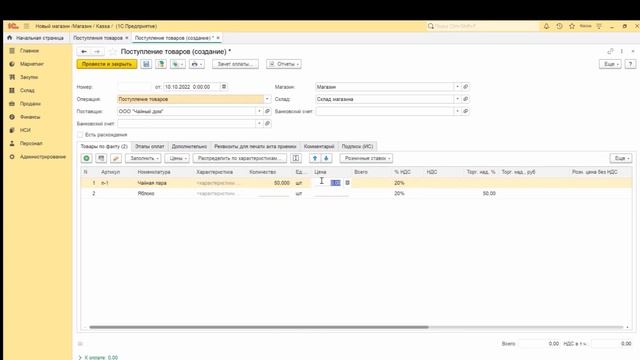
Task: Expand Операция dropdown arrow
Action: [267, 99]
